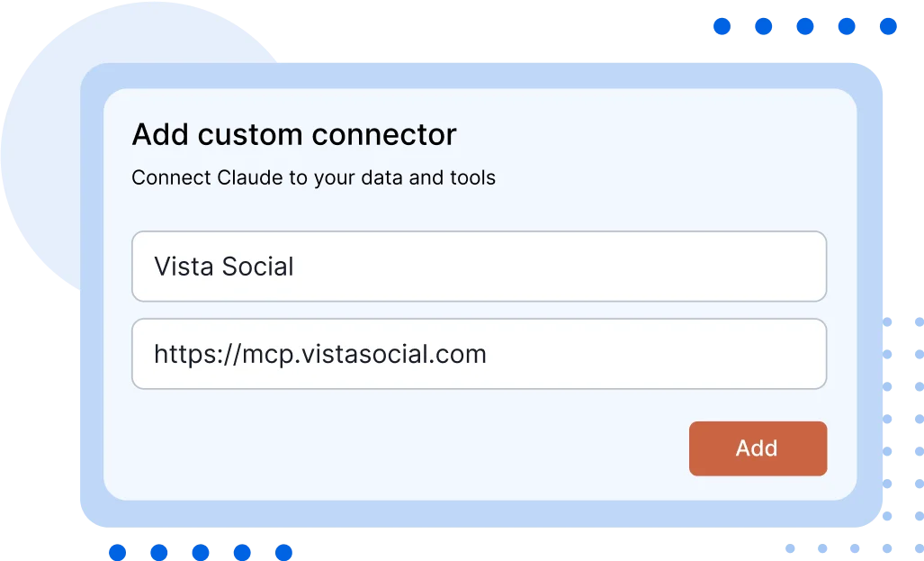Click the first blue dot in top-right row
Viewport: 924px width, 561px height.
point(722,26)
